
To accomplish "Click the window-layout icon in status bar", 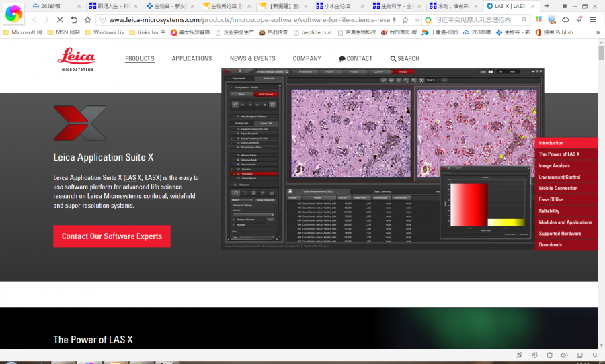I will [579, 355].
